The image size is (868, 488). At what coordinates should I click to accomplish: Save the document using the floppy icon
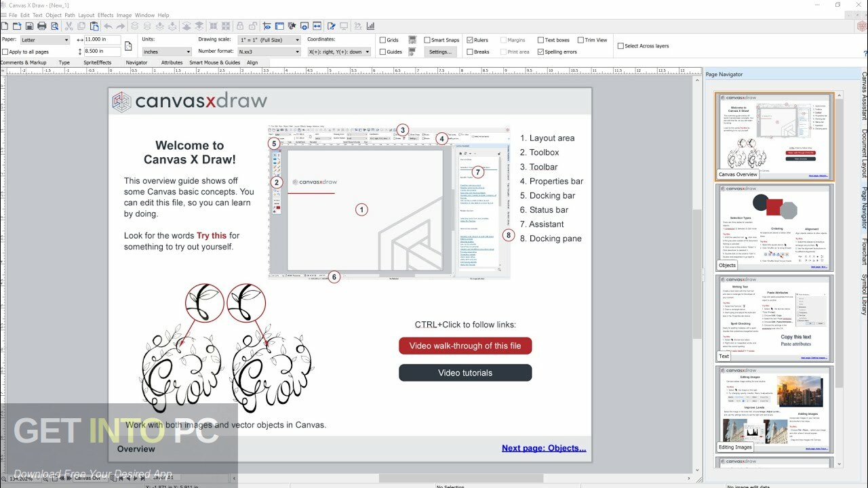tap(29, 26)
